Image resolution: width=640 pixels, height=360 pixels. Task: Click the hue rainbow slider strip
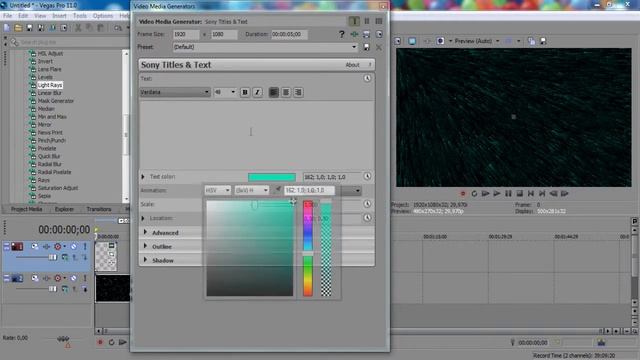[308, 248]
